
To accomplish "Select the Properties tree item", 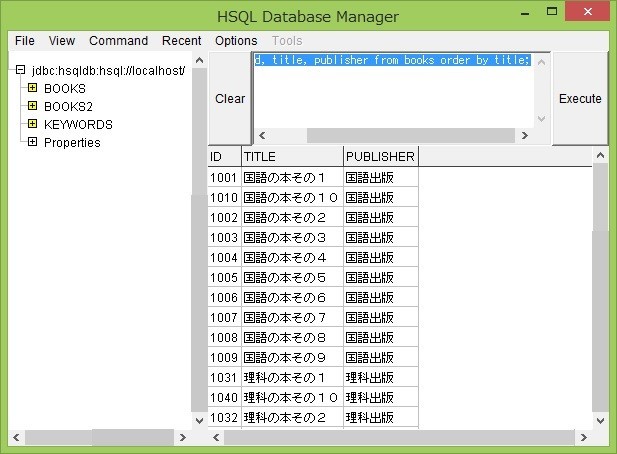I will click(x=72, y=142).
